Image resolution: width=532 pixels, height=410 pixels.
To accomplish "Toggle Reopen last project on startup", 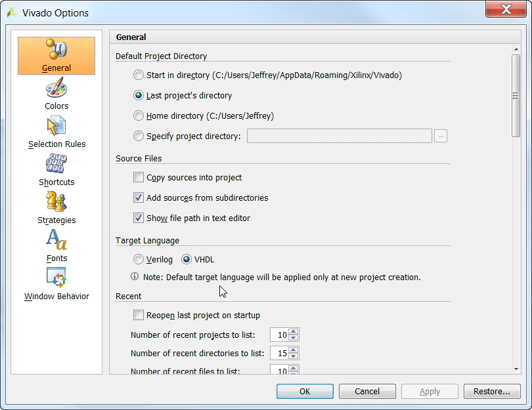I will (139, 315).
